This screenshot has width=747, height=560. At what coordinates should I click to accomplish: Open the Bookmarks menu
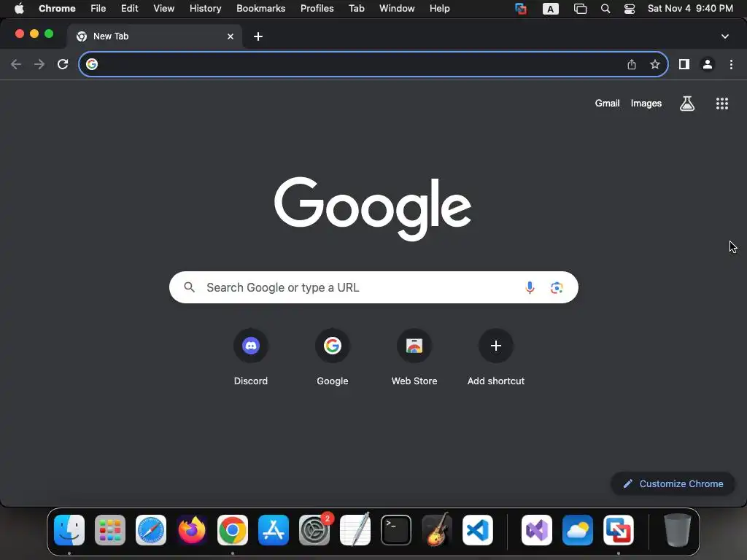pyautogui.click(x=261, y=9)
